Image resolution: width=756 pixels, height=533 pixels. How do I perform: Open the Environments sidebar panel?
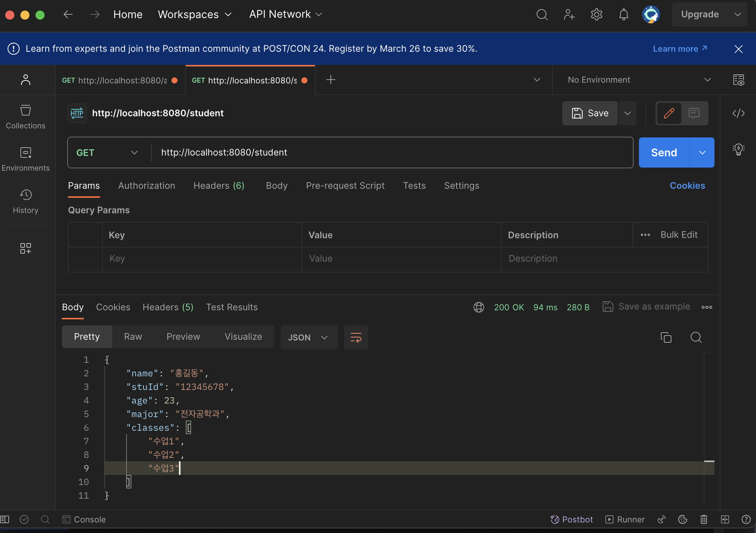25,159
